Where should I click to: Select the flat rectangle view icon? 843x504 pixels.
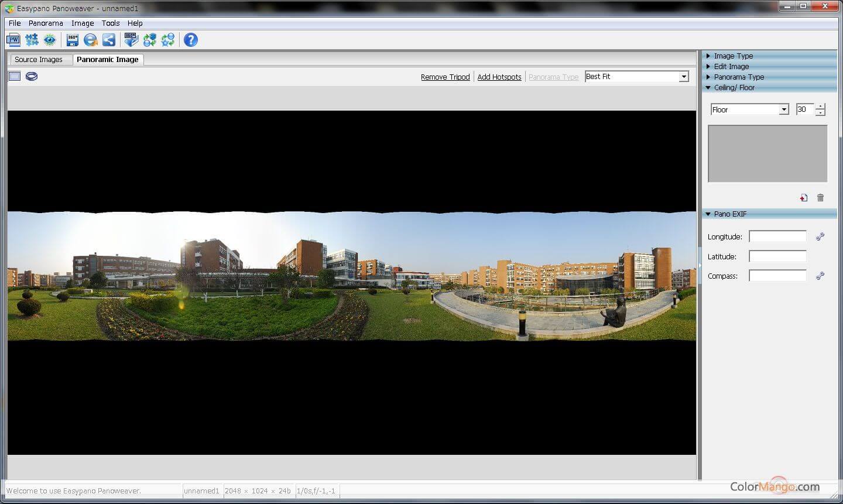pyautogui.click(x=15, y=76)
